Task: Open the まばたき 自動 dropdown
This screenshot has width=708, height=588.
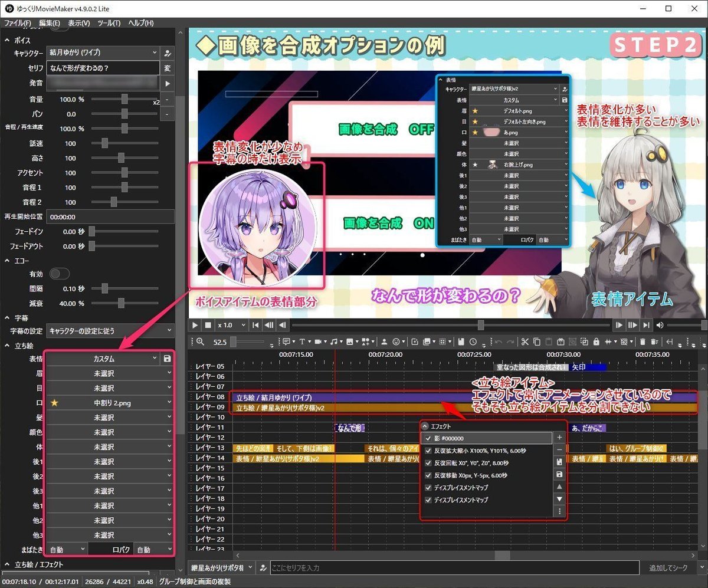Action: [67, 550]
